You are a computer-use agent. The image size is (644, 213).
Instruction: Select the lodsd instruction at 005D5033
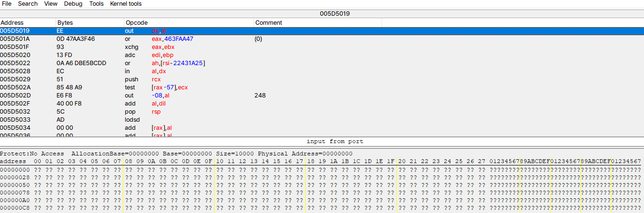190,120
